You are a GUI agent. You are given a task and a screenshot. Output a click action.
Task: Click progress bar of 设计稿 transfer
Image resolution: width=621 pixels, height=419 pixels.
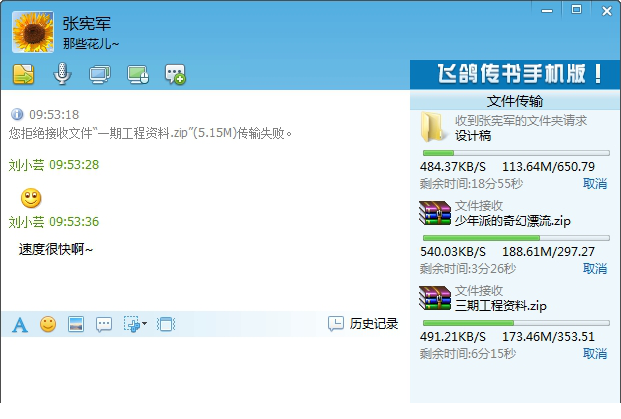[516, 153]
